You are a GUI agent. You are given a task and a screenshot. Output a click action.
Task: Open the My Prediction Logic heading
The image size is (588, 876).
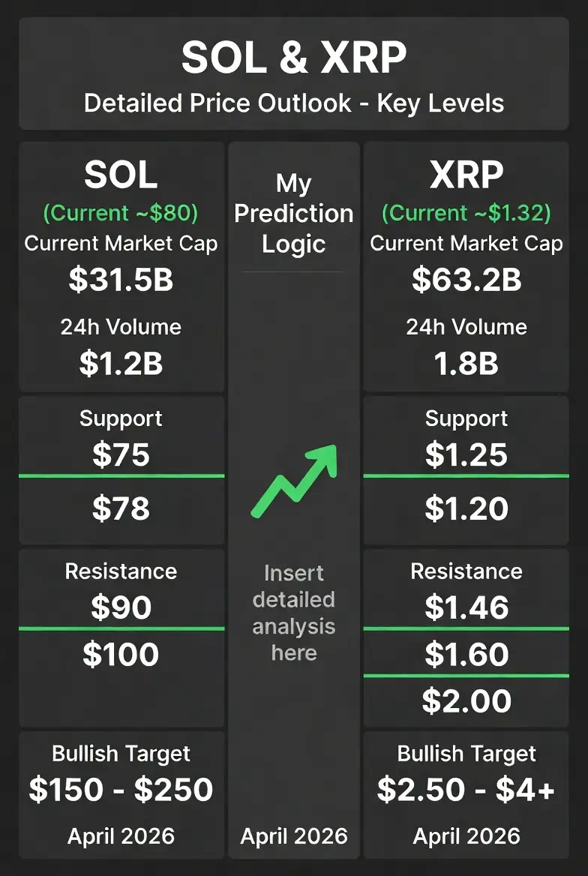[293, 213]
